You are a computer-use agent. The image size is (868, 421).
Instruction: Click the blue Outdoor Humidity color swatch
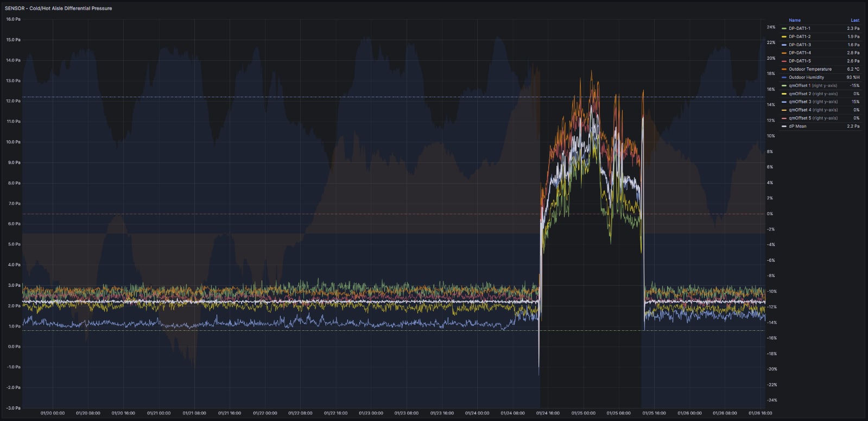pyautogui.click(x=784, y=77)
